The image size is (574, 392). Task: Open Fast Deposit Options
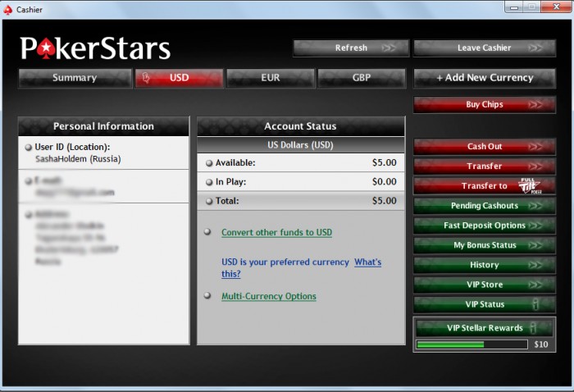click(485, 226)
